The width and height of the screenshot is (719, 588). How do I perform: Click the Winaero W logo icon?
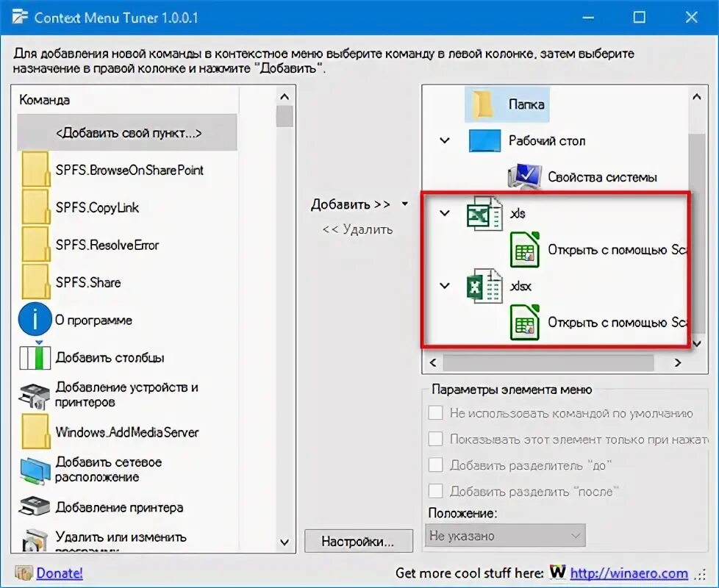pos(557,572)
